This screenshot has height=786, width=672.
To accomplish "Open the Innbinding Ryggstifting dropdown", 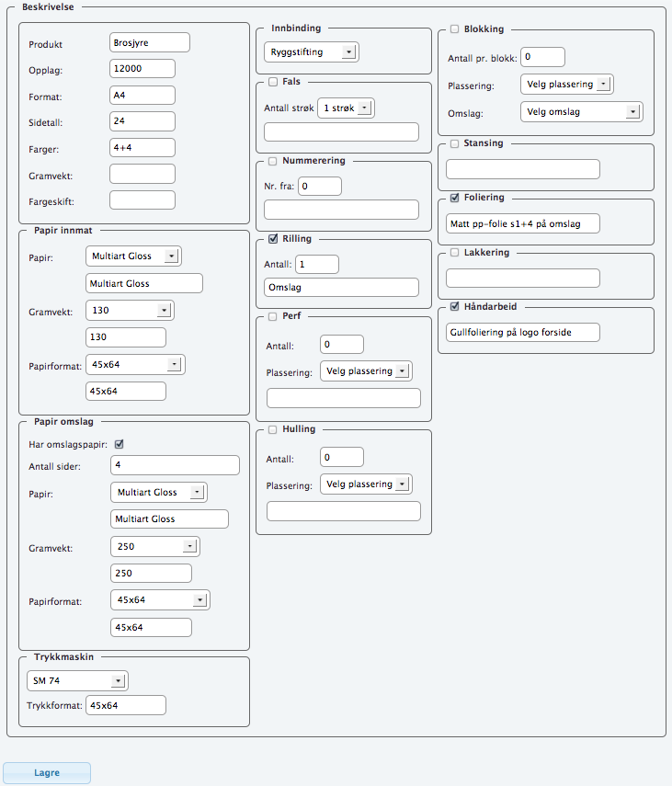I will tap(311, 52).
